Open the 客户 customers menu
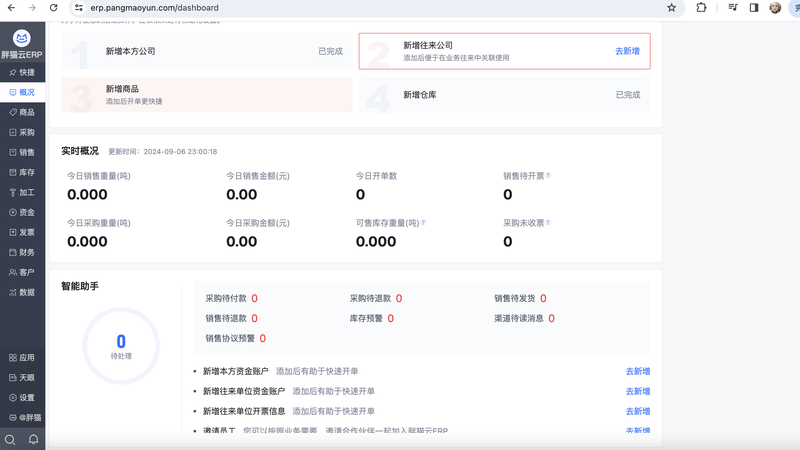Viewport: 800px width, 450px height. point(22,272)
